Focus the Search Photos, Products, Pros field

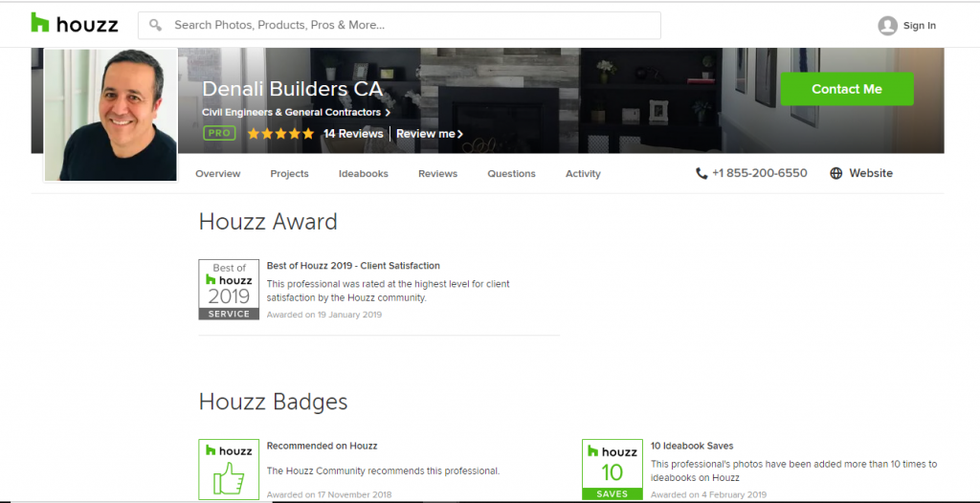(x=399, y=26)
